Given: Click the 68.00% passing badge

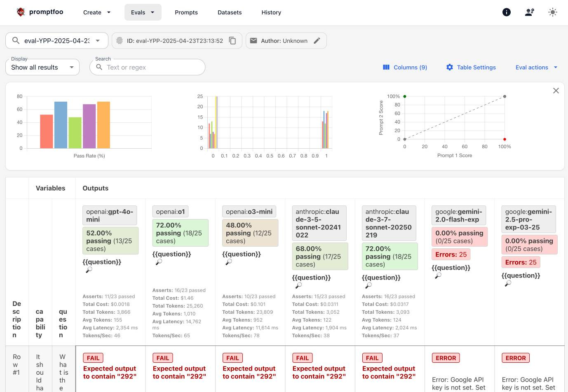Looking at the screenshot, I should pos(320,257).
